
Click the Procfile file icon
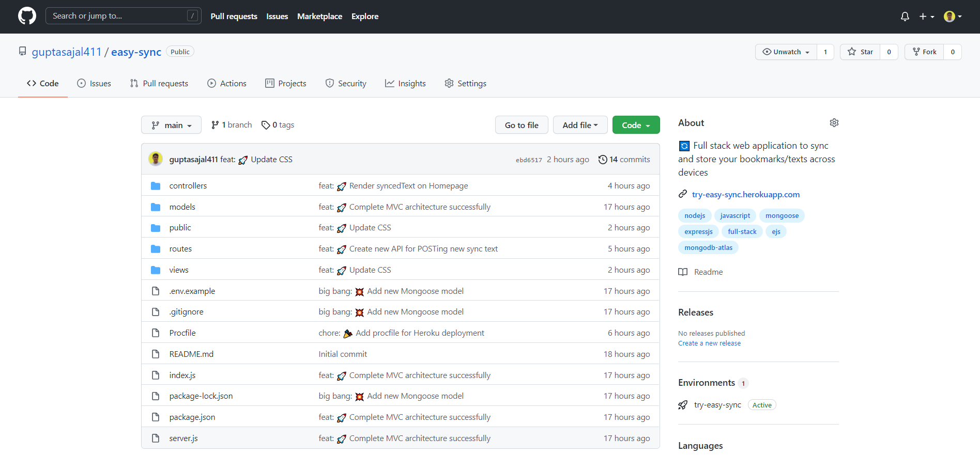pos(156,333)
